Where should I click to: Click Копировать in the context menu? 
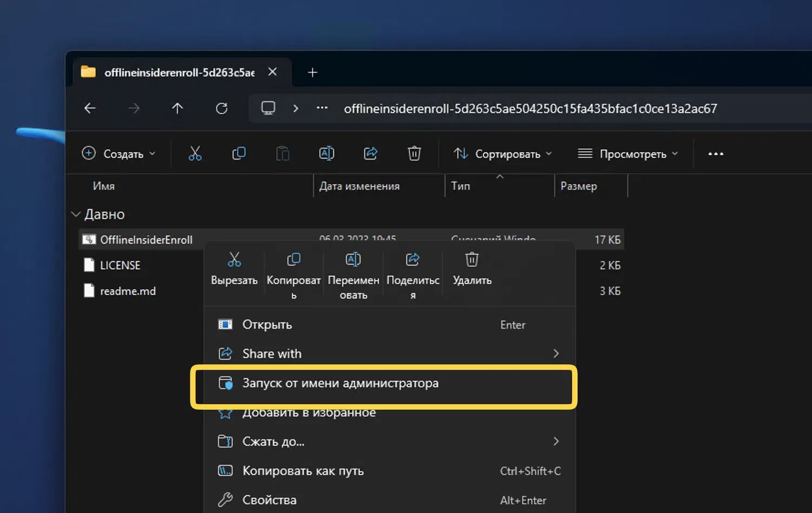(294, 275)
